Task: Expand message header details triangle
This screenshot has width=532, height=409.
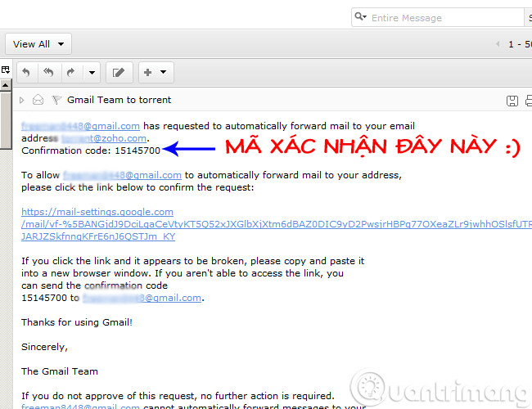Action: [22, 100]
